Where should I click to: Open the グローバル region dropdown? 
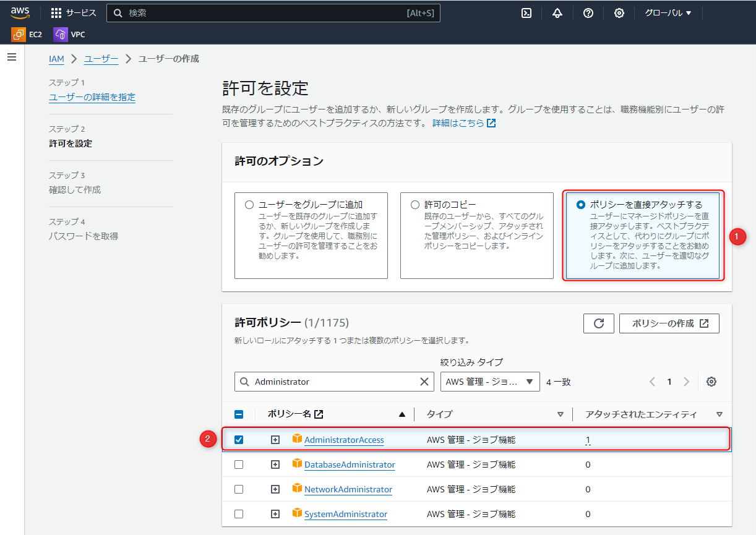[668, 13]
